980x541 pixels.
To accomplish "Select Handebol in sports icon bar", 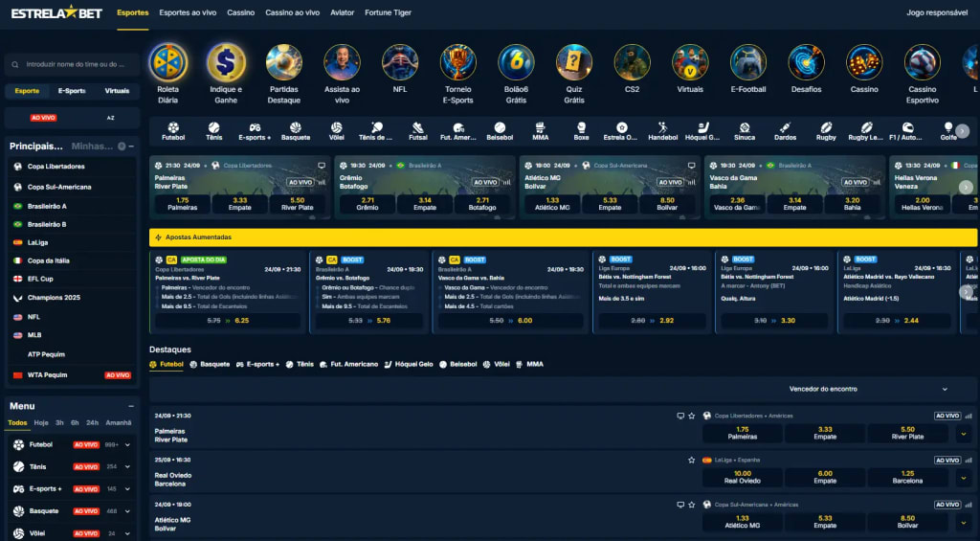I will 662,131.
